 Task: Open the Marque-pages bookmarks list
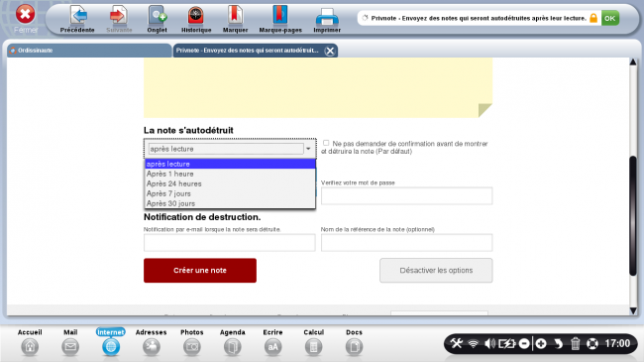280,16
